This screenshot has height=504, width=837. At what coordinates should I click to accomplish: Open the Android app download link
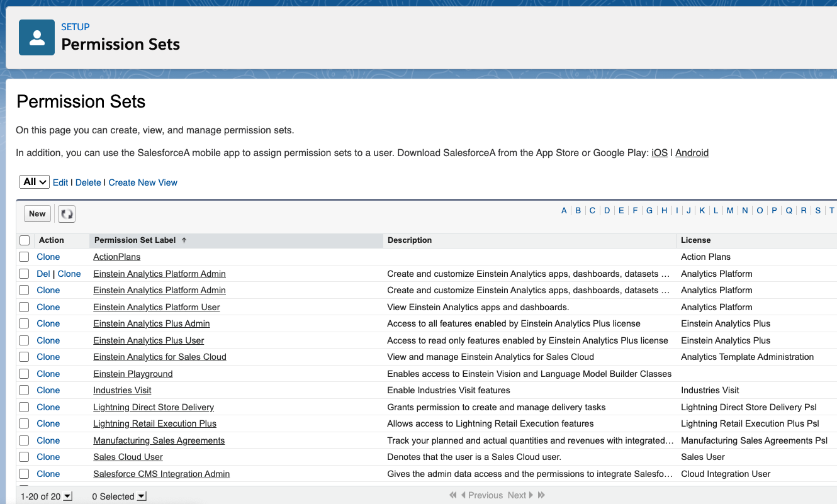click(x=692, y=153)
